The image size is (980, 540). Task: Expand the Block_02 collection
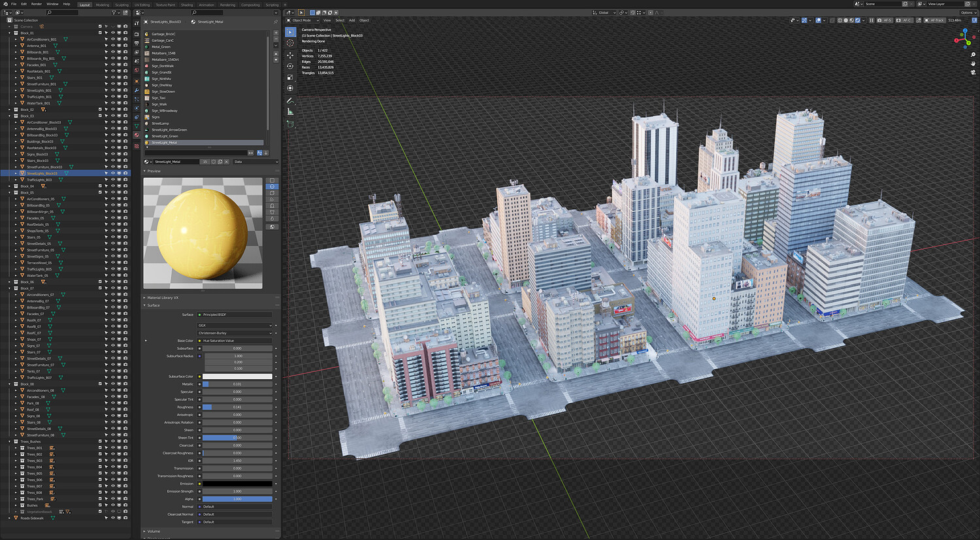[9, 110]
